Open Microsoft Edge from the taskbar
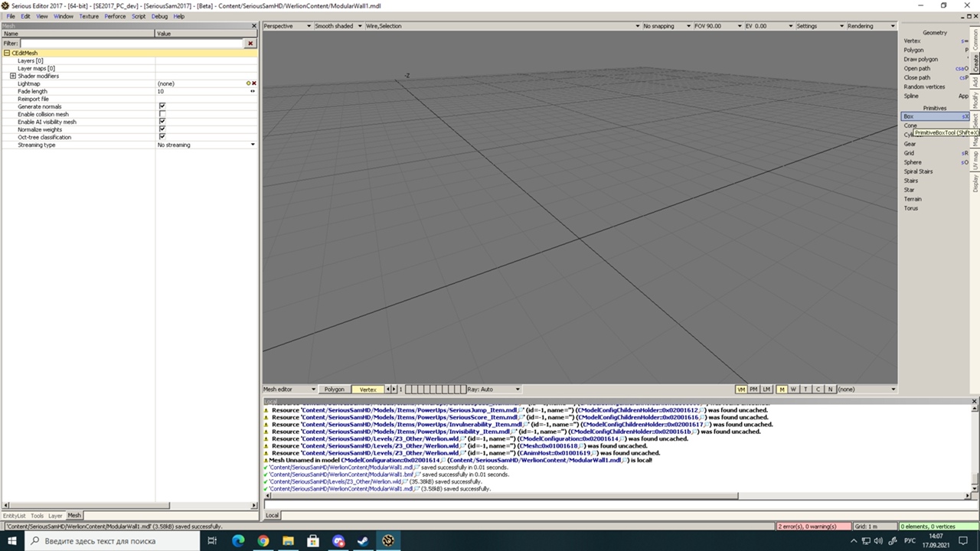Image resolution: width=980 pixels, height=551 pixels. tap(238, 541)
